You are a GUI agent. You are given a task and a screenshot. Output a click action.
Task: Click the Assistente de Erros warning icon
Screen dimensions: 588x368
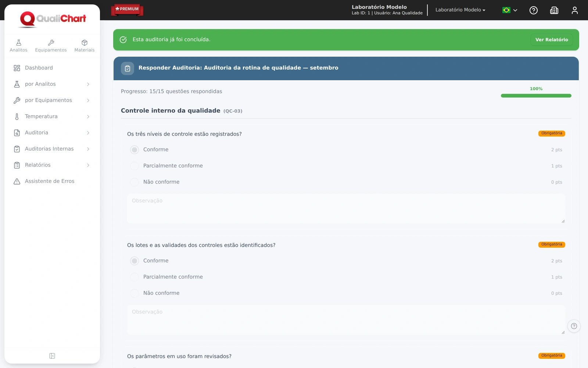click(x=17, y=181)
